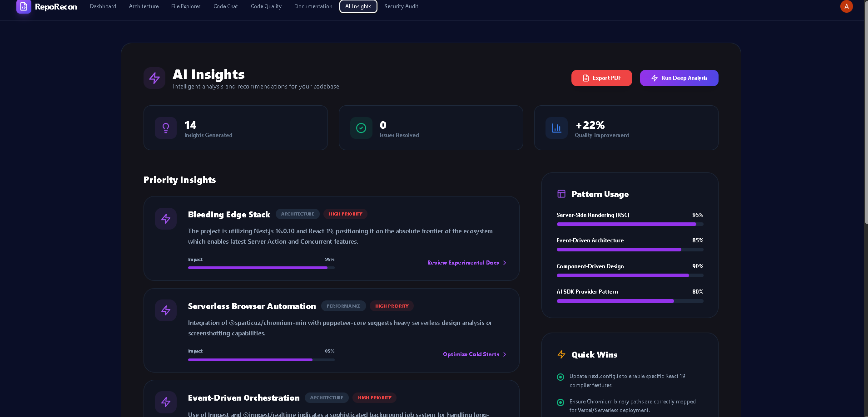Open the Security Audit tab
Viewport: 868px width, 417px height.
coord(401,6)
